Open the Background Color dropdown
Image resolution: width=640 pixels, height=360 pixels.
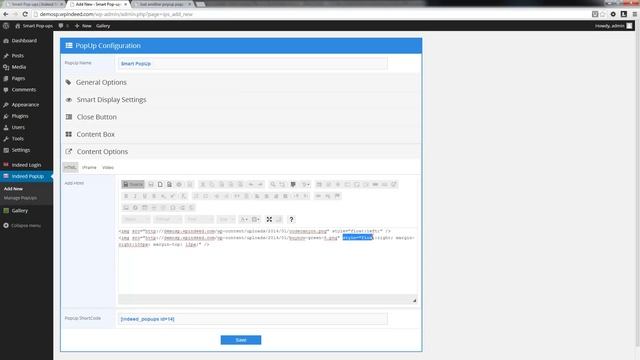click(x=256, y=219)
